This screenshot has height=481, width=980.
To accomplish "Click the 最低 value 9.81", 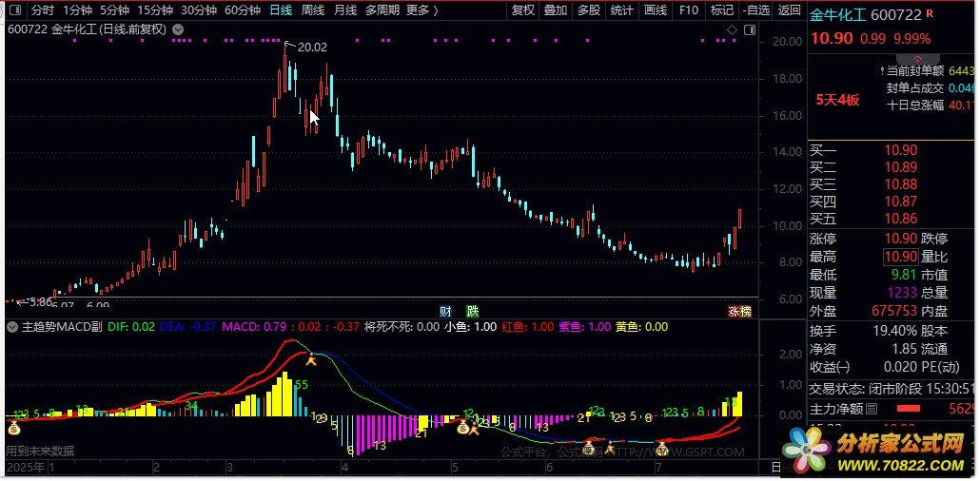I will click(905, 275).
